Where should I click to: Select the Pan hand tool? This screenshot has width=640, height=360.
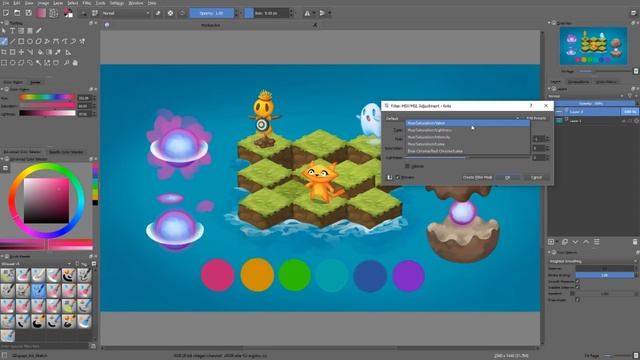point(75,63)
